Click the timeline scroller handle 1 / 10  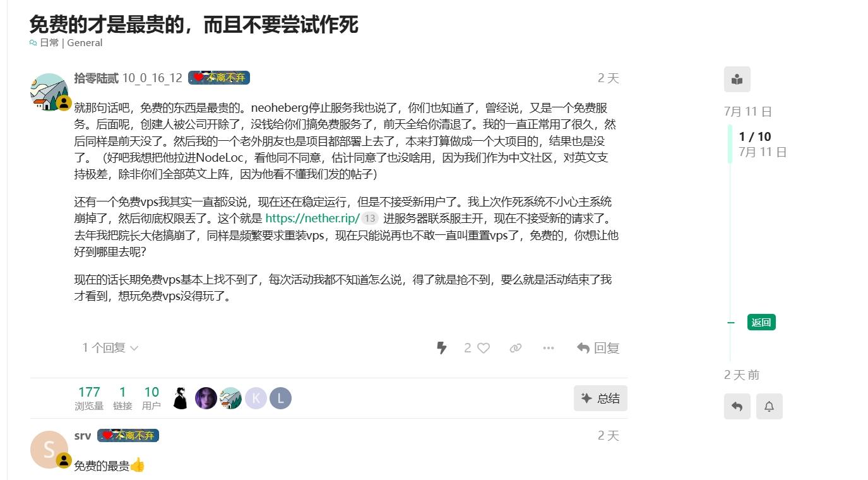click(755, 143)
